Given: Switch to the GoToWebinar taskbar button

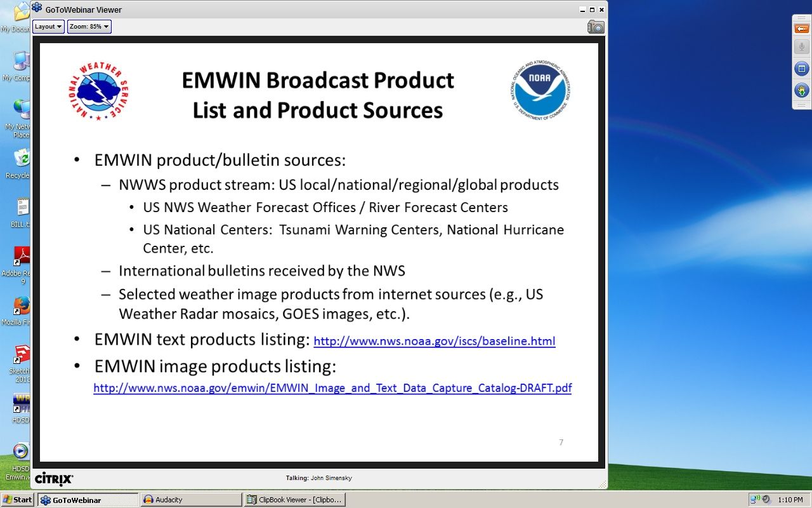Looking at the screenshot, I should pos(88,500).
